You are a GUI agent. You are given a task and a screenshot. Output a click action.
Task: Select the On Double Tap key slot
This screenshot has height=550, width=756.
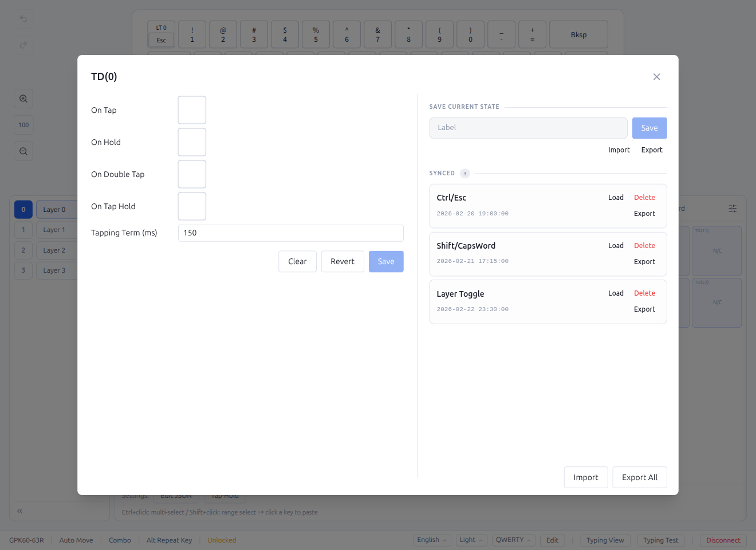point(192,174)
